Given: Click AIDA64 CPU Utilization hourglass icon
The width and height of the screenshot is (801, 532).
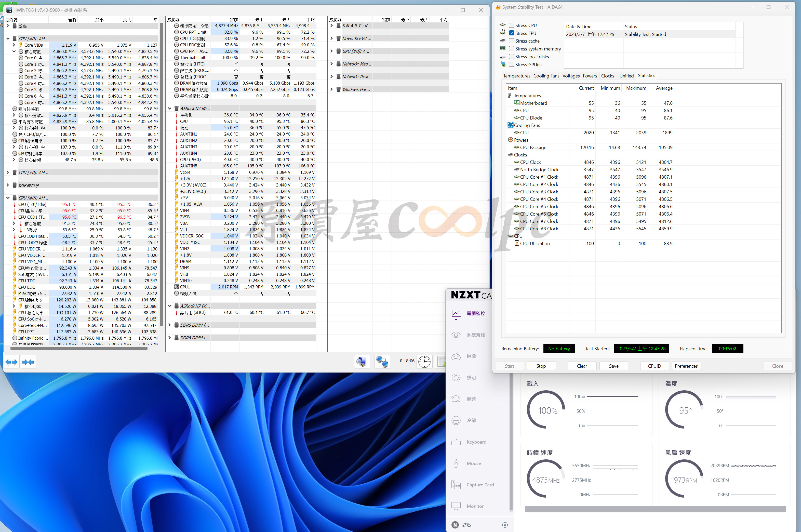Looking at the screenshot, I should click(x=516, y=243).
